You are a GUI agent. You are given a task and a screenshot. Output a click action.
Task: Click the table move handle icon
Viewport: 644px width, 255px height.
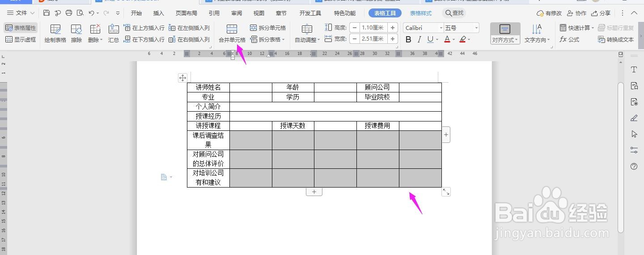click(x=182, y=78)
